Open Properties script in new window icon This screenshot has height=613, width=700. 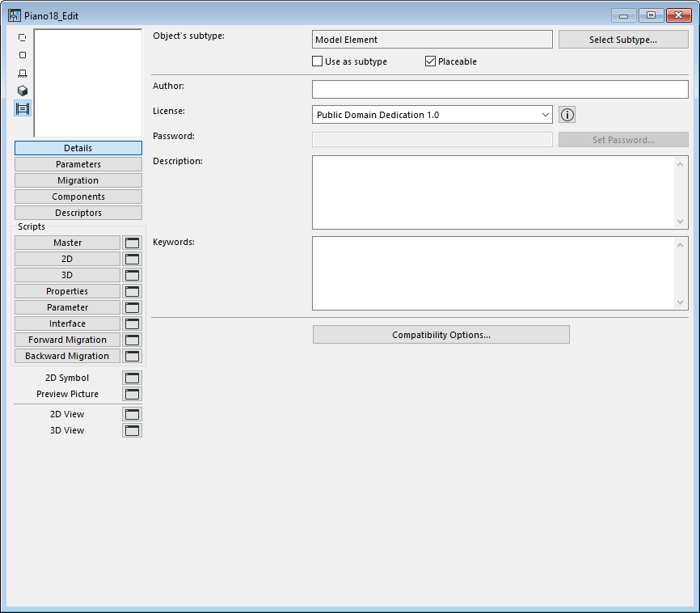tap(132, 291)
